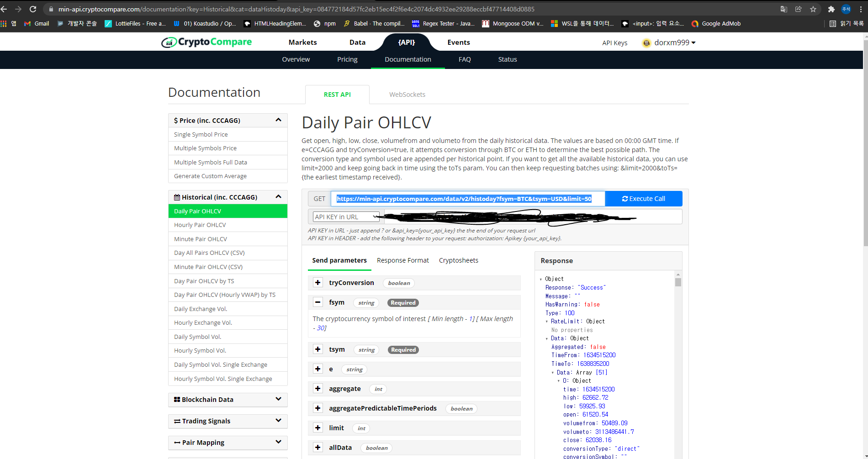The height and width of the screenshot is (459, 868).
Task: Expand the aggregate parameter plus icon
Action: coord(318,389)
